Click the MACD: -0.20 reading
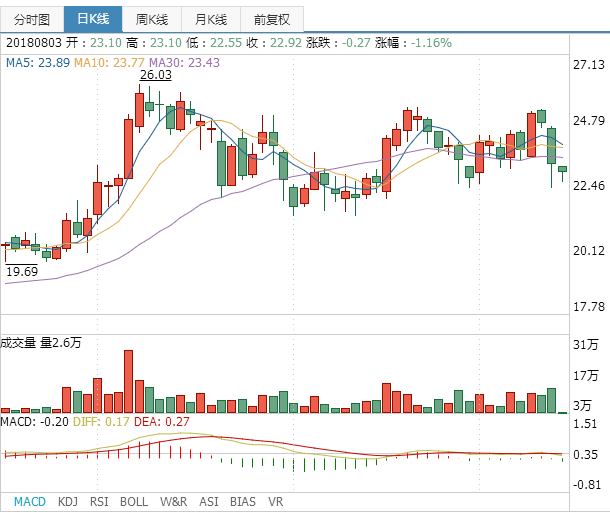The height and width of the screenshot is (515, 610). (x=35, y=422)
